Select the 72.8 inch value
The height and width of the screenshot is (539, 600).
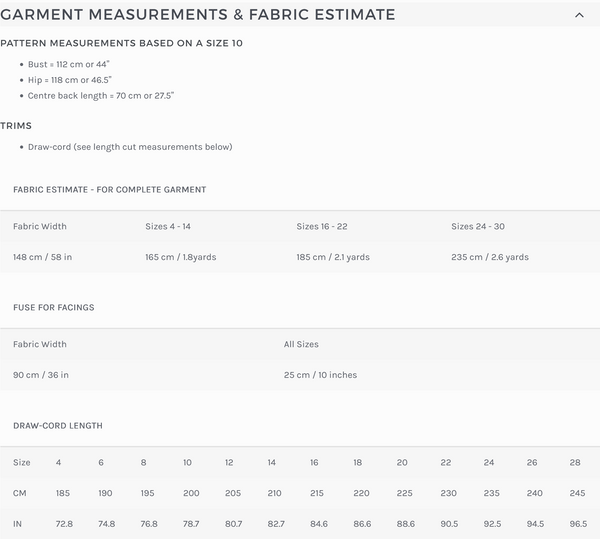pos(64,524)
